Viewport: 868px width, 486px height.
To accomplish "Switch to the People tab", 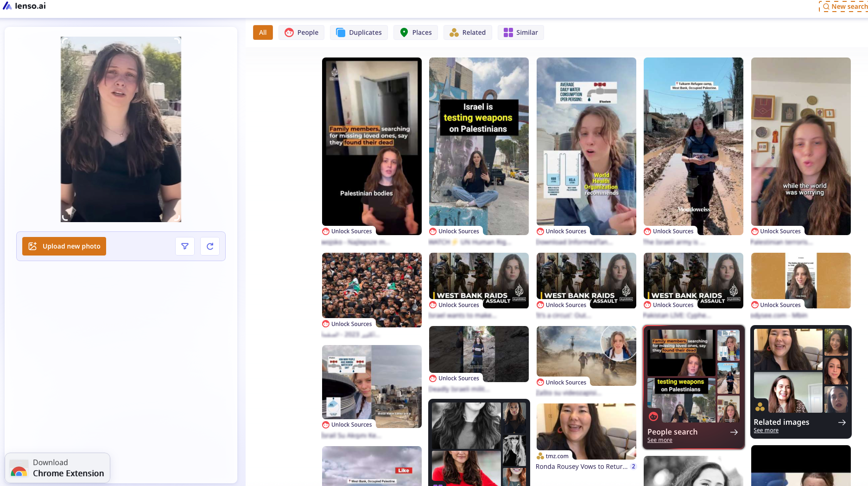I will tap(301, 32).
